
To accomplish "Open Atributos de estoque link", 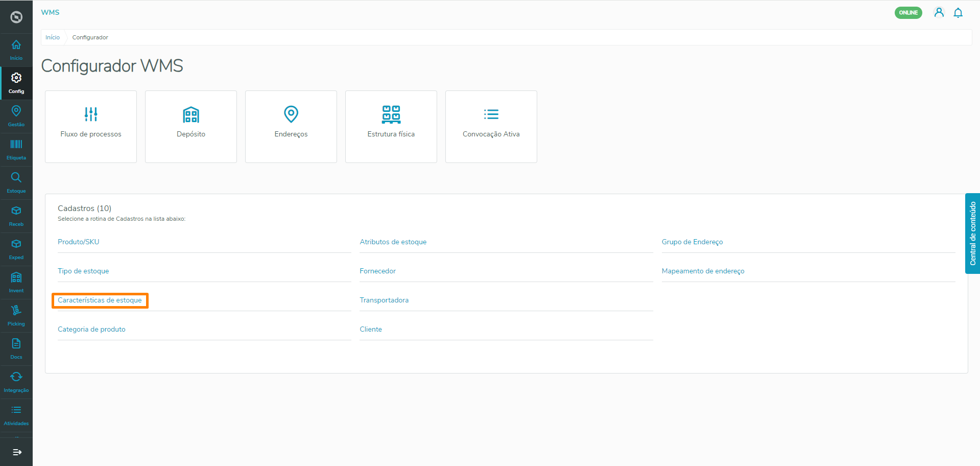I will [393, 242].
